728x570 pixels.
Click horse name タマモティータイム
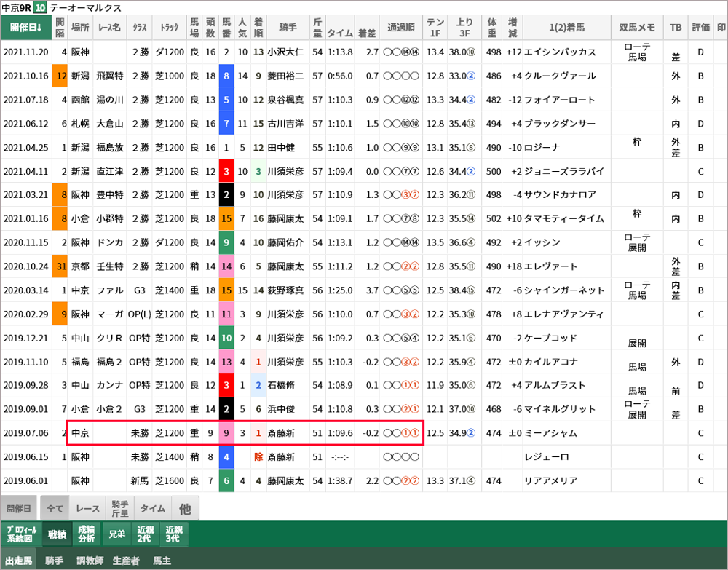click(564, 218)
